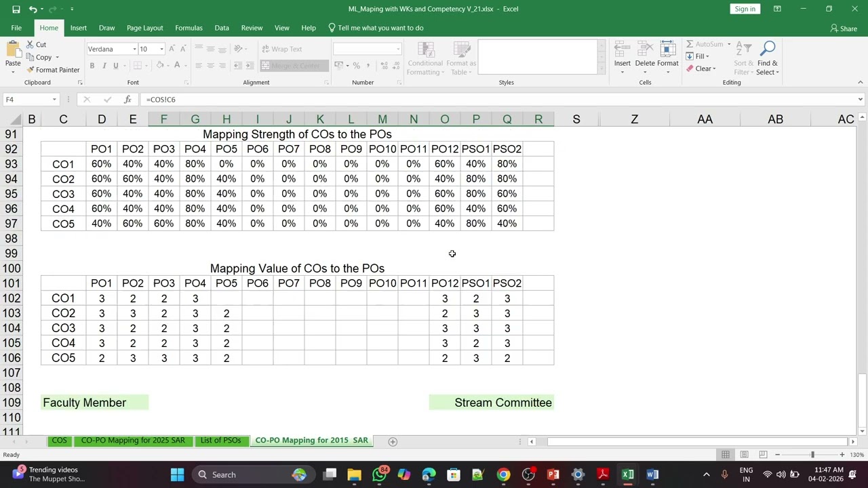Click the Paste clipboard icon
Screen dimensions: 868x488
12,49
